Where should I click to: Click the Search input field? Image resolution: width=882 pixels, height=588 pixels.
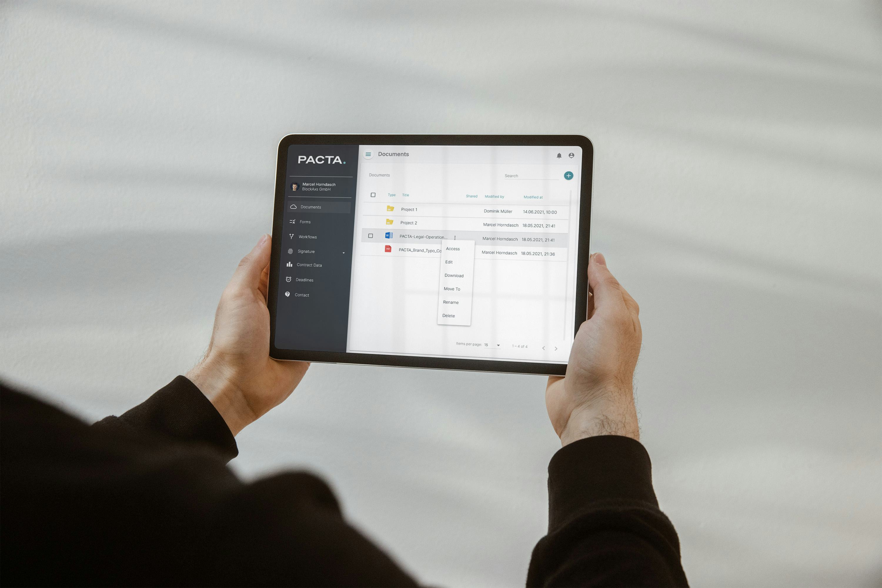[x=528, y=175]
